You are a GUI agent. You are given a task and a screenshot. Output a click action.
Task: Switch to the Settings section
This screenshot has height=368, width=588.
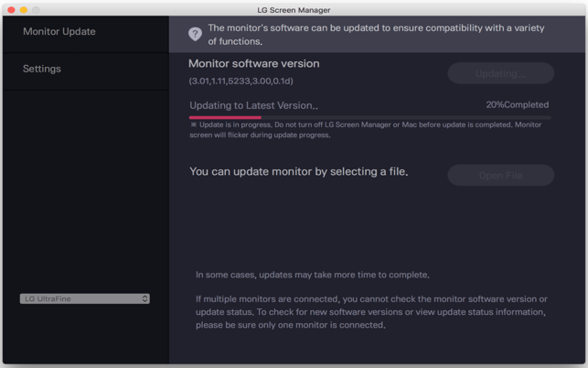tap(42, 69)
